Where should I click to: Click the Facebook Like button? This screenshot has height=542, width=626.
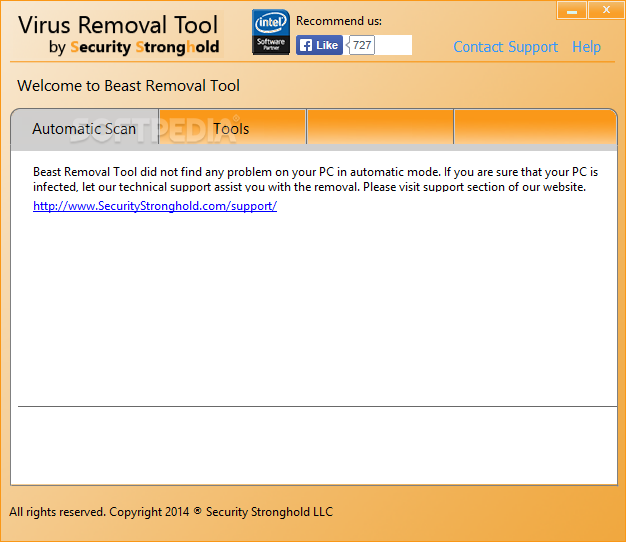point(319,45)
